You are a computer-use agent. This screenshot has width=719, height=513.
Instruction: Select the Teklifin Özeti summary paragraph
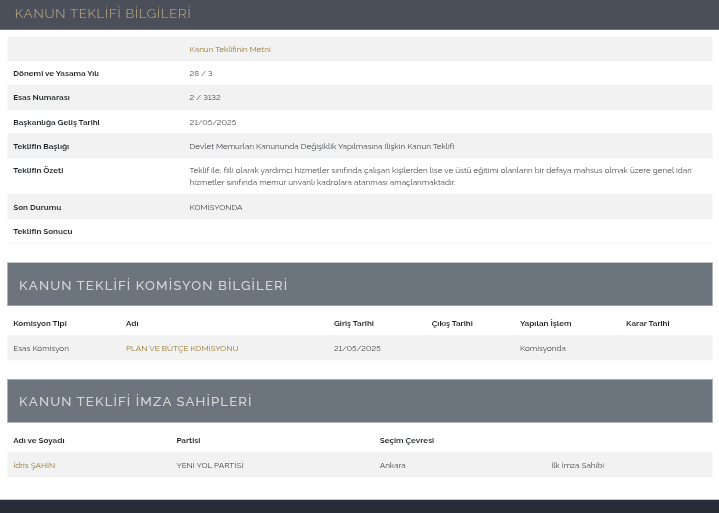pyautogui.click(x=440, y=177)
